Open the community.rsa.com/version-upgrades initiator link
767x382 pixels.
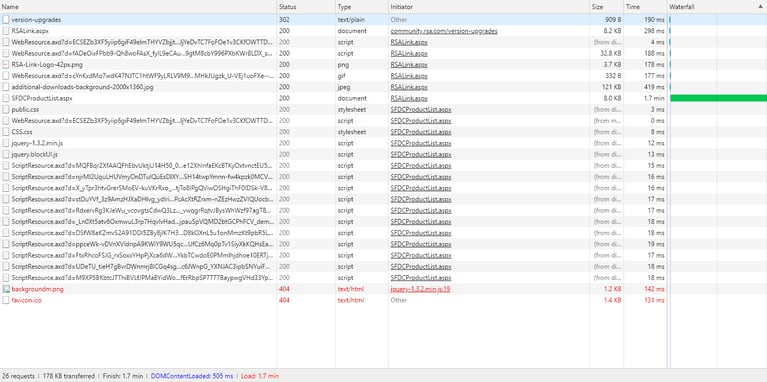point(444,31)
